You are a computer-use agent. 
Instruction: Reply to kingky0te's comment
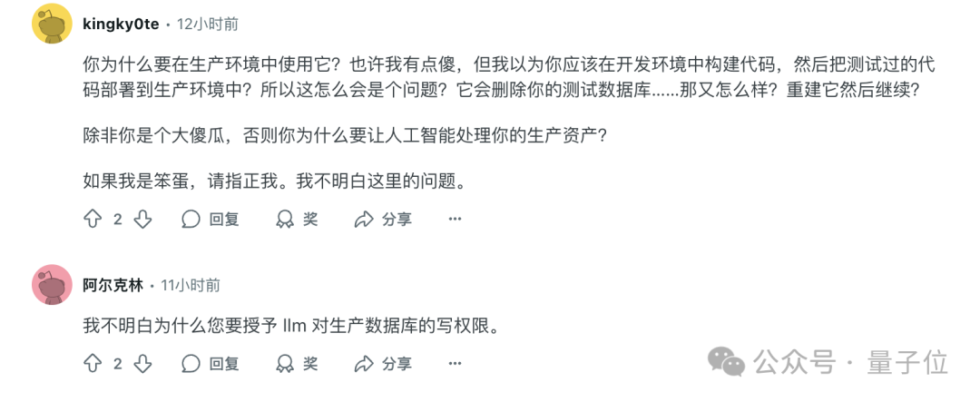click(x=210, y=219)
